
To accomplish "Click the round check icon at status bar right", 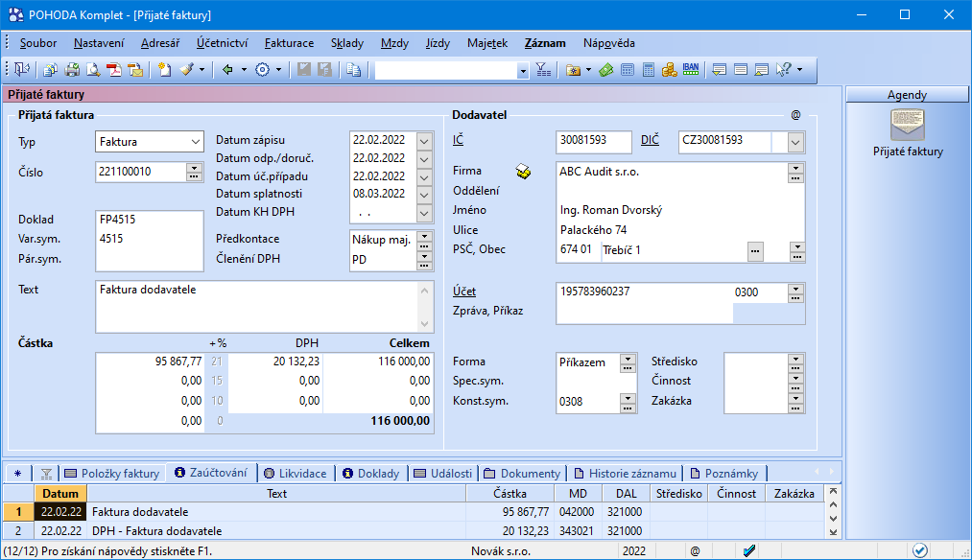I will (x=920, y=550).
